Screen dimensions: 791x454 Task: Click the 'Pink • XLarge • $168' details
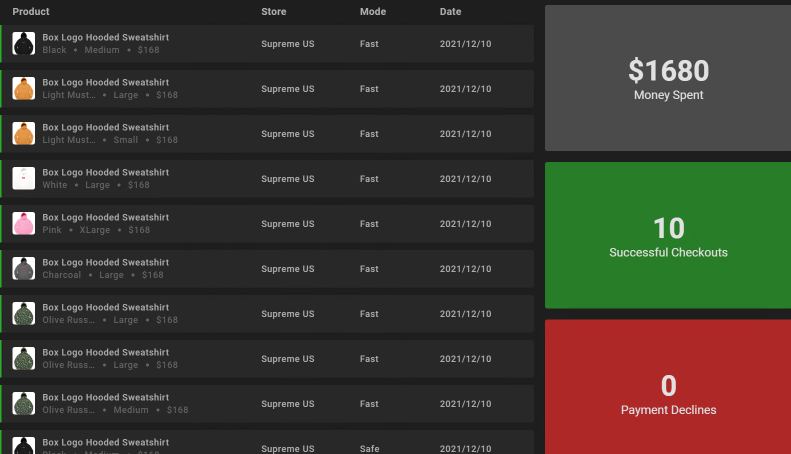tap(96, 230)
